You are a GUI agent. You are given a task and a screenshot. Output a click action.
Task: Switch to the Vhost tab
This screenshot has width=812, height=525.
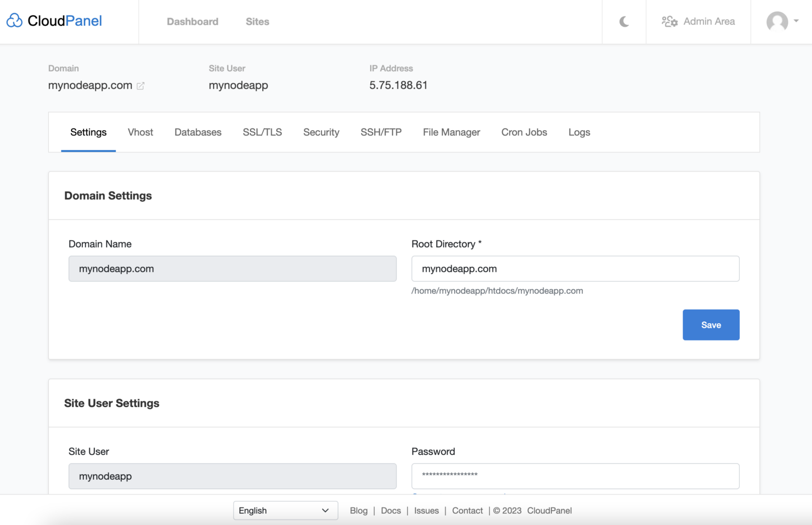click(x=140, y=132)
